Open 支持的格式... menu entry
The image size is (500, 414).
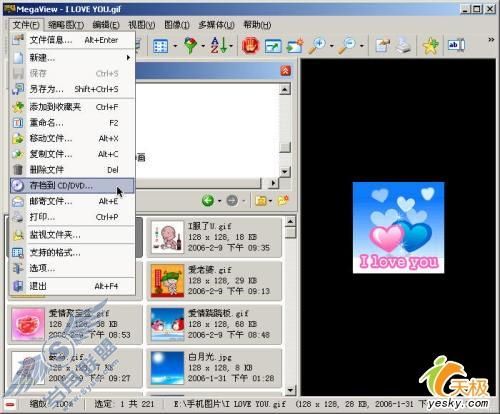[x=72, y=252]
